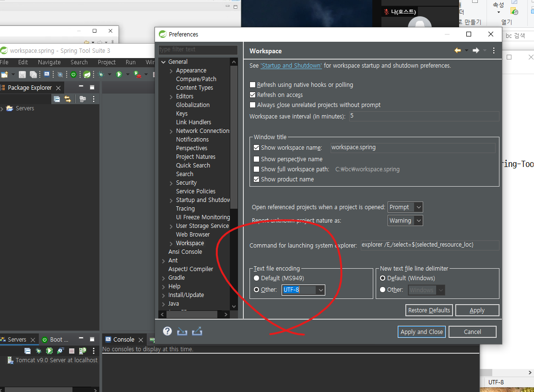Click the Save disk icon in the toolbar

point(22,74)
